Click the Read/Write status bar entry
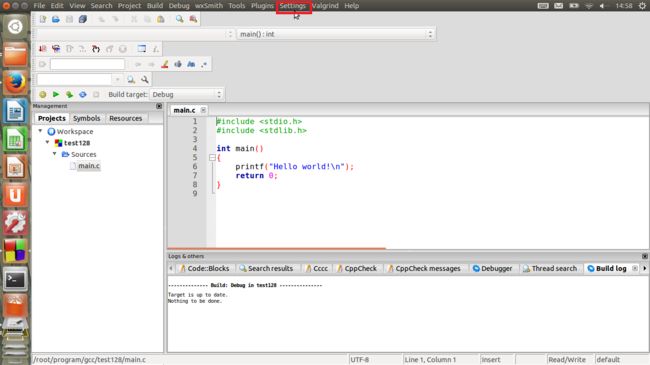 pos(567,360)
